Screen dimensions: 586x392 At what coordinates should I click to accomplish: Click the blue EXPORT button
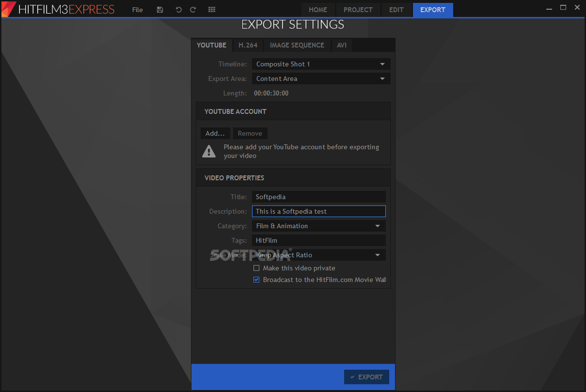click(x=366, y=377)
